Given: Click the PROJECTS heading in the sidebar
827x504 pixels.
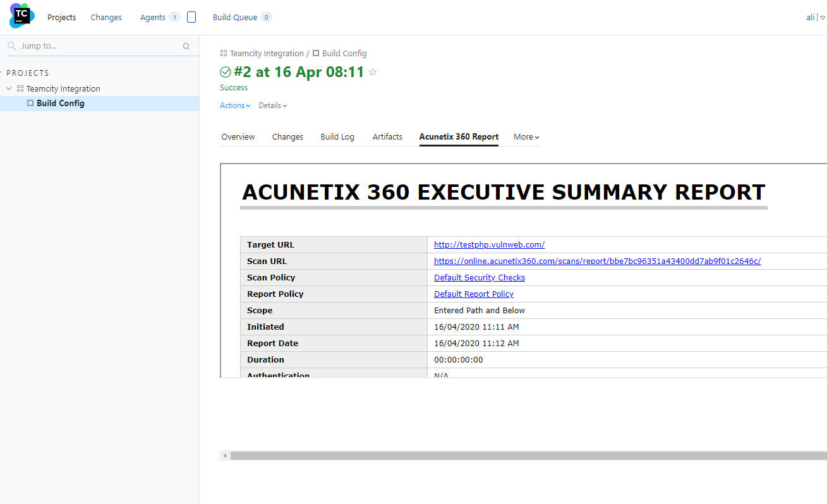Looking at the screenshot, I should coord(28,73).
